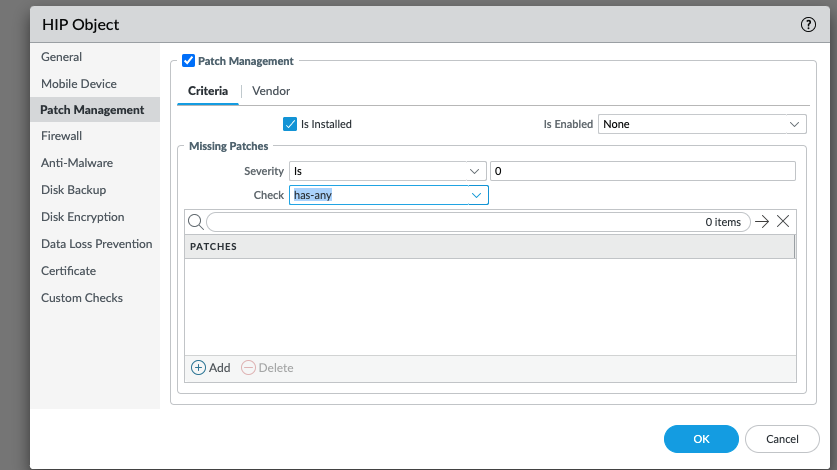
Task: Switch to the Criteria tab
Action: pos(208,91)
